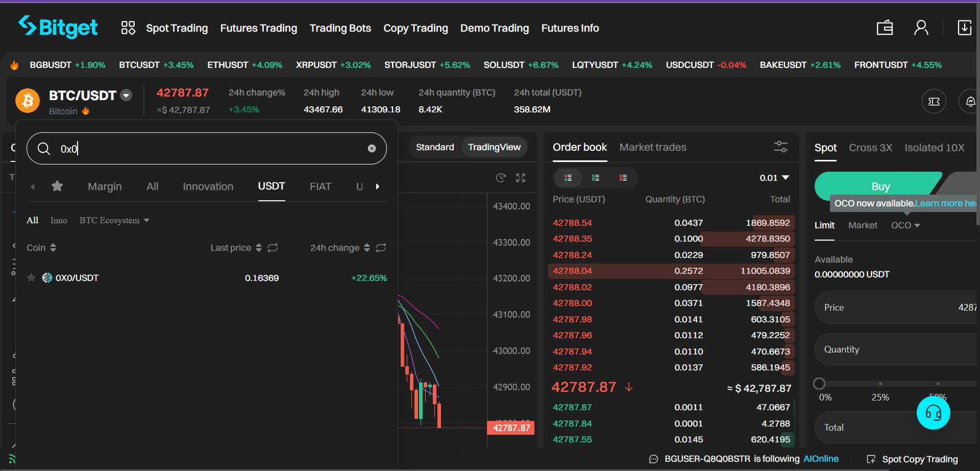The height and width of the screenshot is (471, 980).
Task: Click the search magnifier icon
Action: point(44,149)
